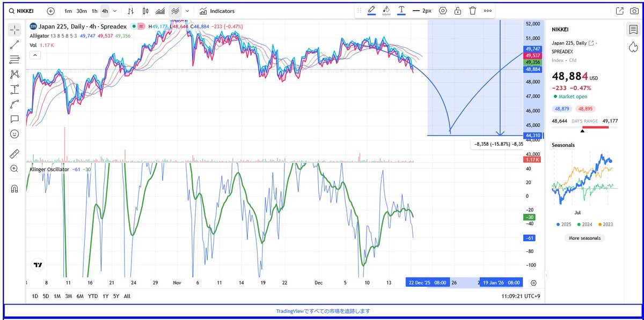
Task: Select the Trend Line drawing tool
Action: click(14, 45)
